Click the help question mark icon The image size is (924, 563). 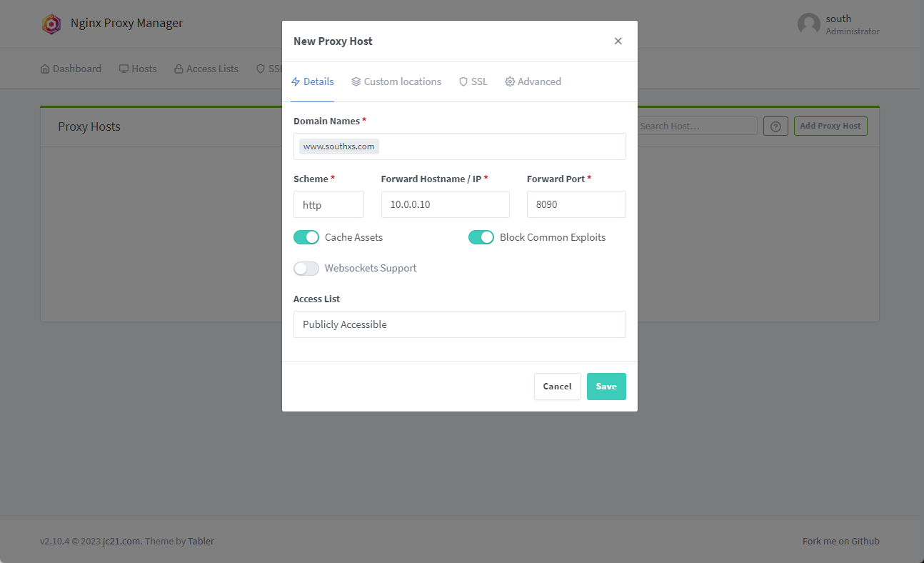775,126
